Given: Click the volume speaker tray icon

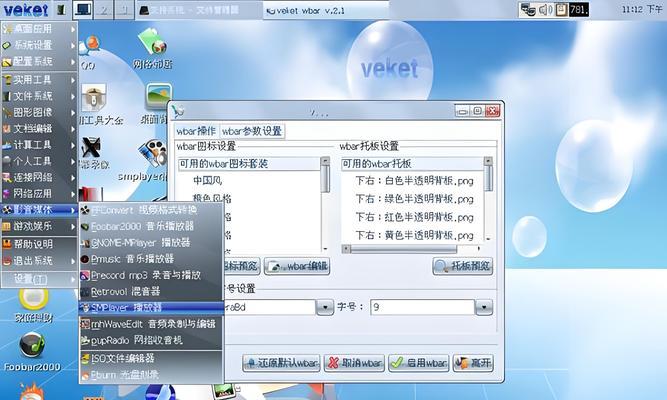Looking at the screenshot, I should coord(545,9).
